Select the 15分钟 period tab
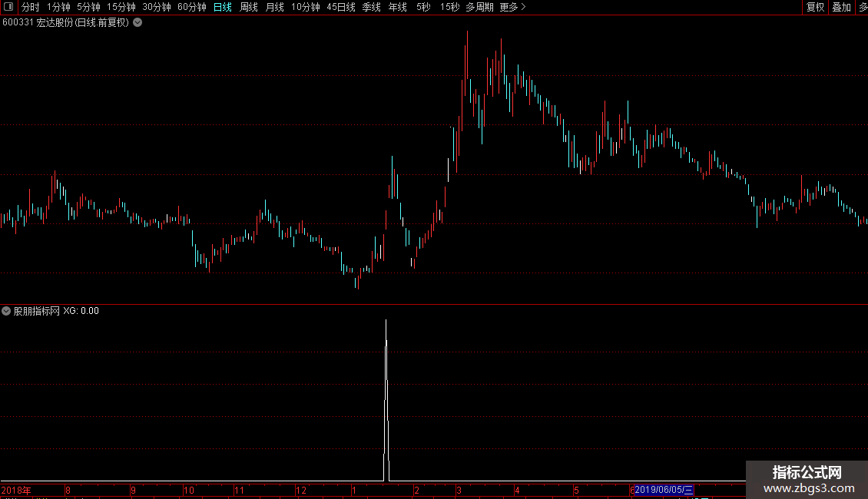 121,7
